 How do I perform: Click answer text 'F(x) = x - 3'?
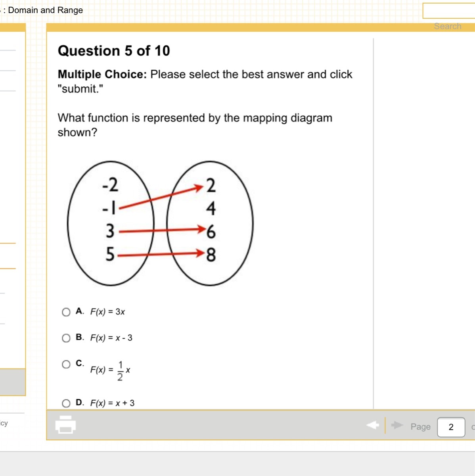[x=111, y=338]
